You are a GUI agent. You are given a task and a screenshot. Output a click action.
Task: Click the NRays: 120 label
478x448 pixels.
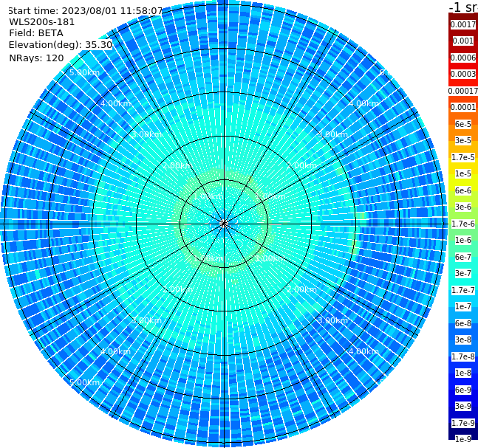(x=36, y=58)
